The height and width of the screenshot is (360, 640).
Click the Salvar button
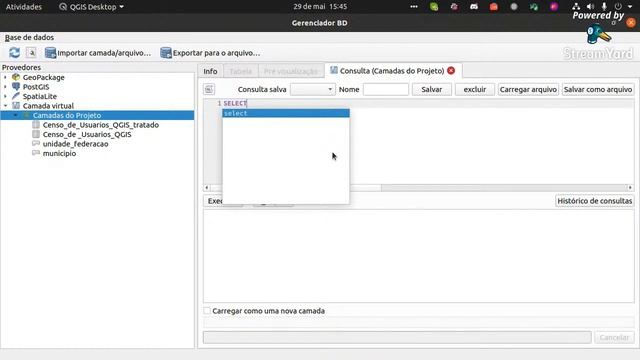431,89
